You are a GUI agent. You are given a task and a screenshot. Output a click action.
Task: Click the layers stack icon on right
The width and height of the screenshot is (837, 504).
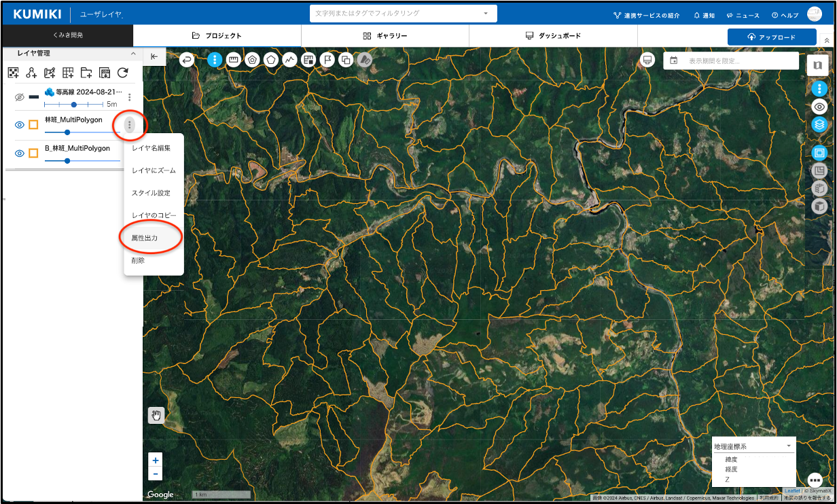pyautogui.click(x=819, y=125)
